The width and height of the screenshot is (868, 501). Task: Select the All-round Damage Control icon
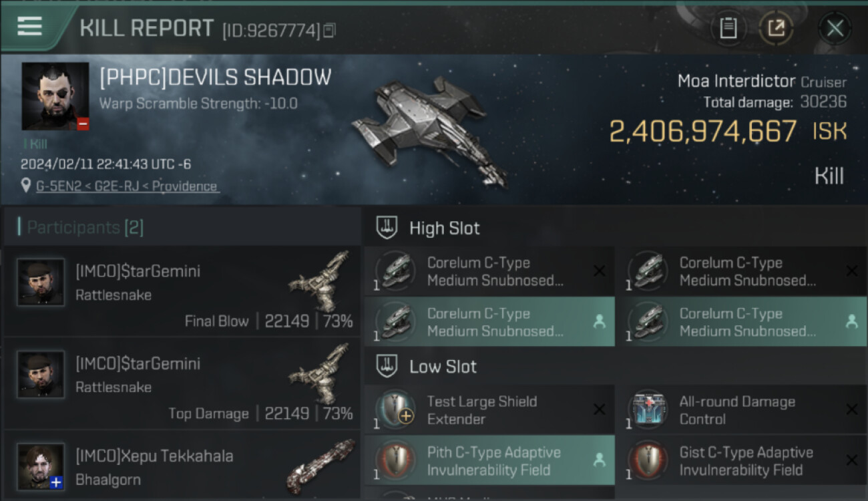[648, 409]
